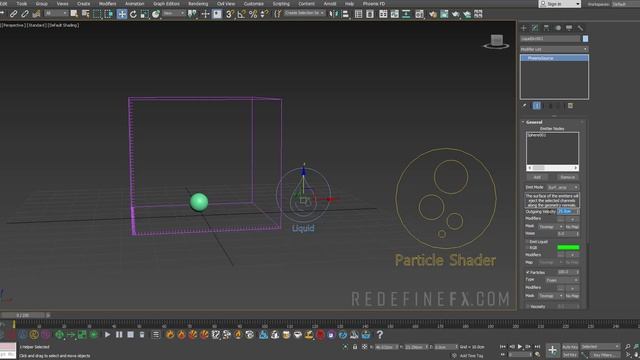
Task: Toggle the Viscosity checkbox
Action: tap(527, 306)
